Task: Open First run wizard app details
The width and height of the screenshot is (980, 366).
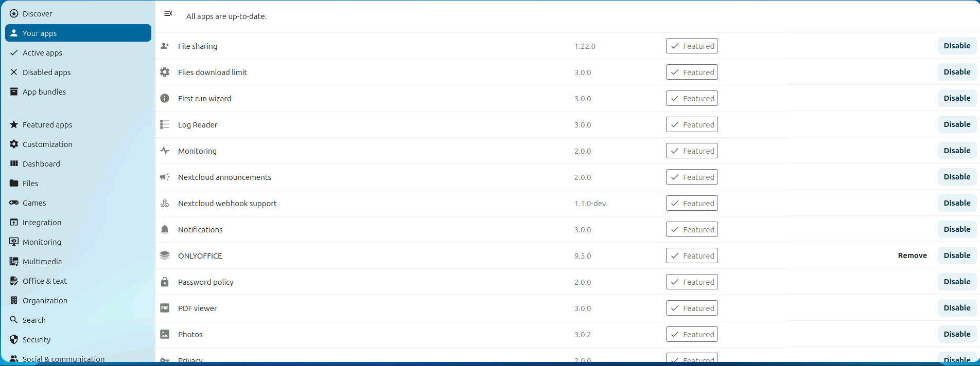Action: pyautogui.click(x=204, y=98)
